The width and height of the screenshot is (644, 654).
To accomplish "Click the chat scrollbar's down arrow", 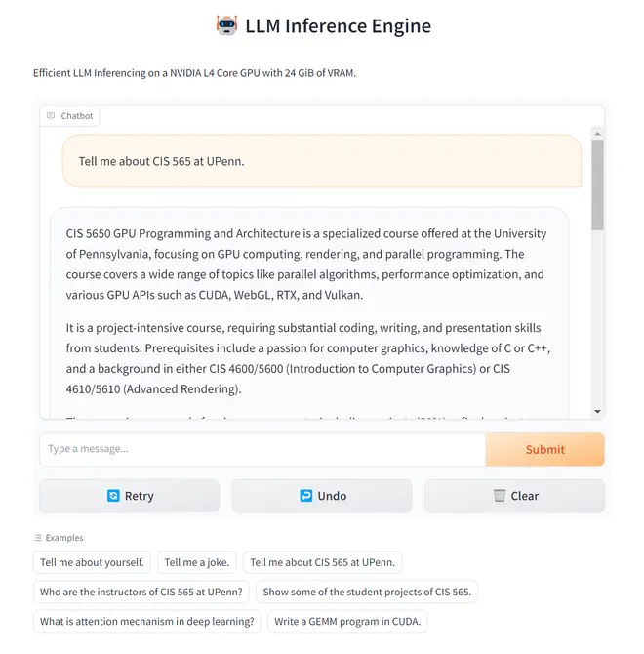I will (597, 412).
